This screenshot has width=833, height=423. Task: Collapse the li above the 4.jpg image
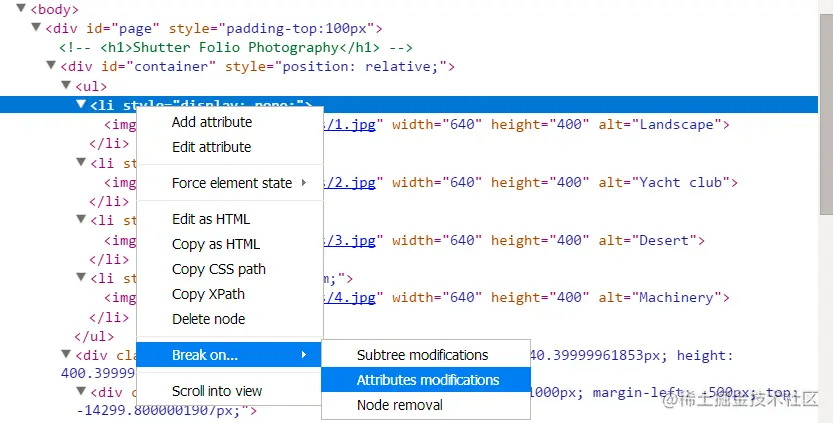(x=81, y=277)
